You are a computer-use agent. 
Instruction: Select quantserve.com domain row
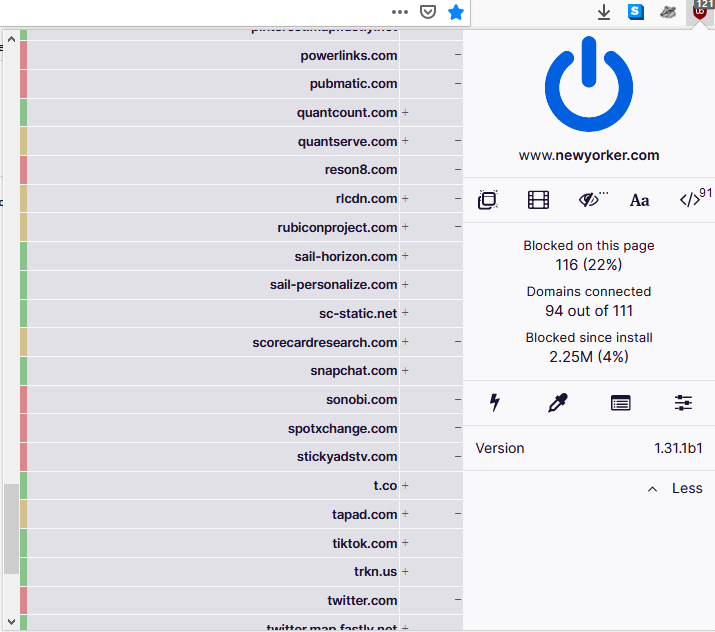tap(241, 141)
